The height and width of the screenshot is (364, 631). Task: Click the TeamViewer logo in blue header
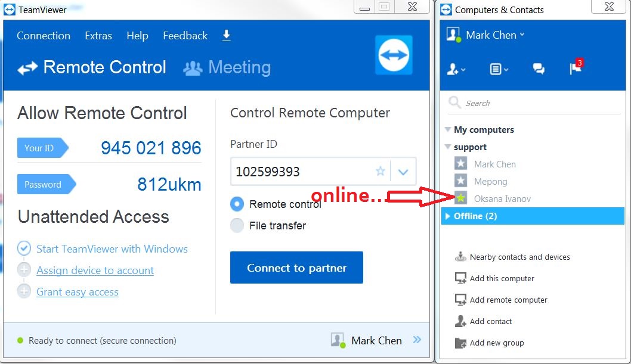pyautogui.click(x=394, y=55)
